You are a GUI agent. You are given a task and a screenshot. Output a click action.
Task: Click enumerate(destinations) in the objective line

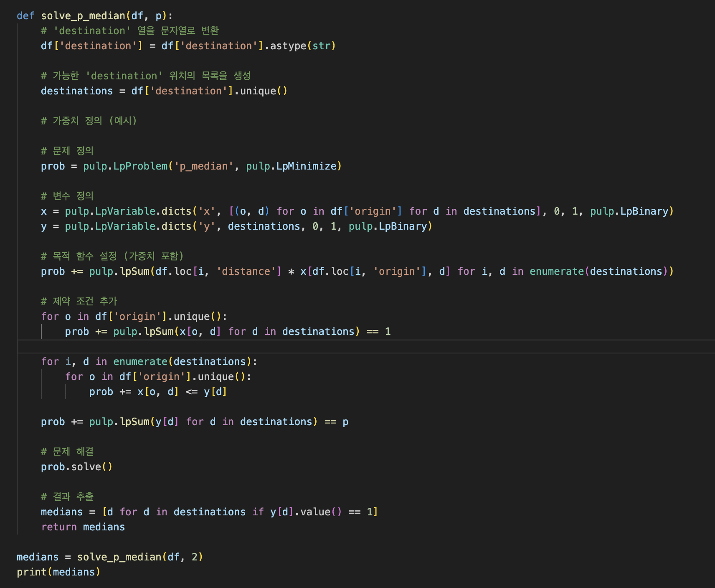[598, 271]
